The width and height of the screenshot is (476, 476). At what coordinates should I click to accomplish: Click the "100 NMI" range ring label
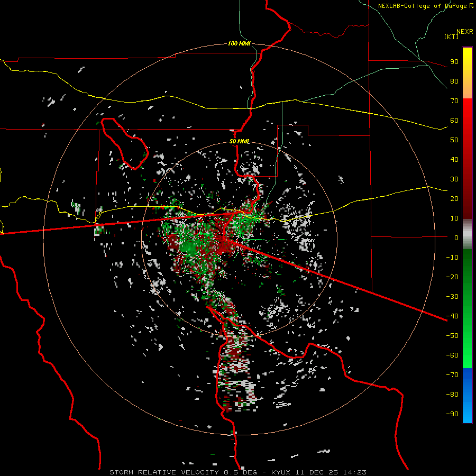pos(239,44)
